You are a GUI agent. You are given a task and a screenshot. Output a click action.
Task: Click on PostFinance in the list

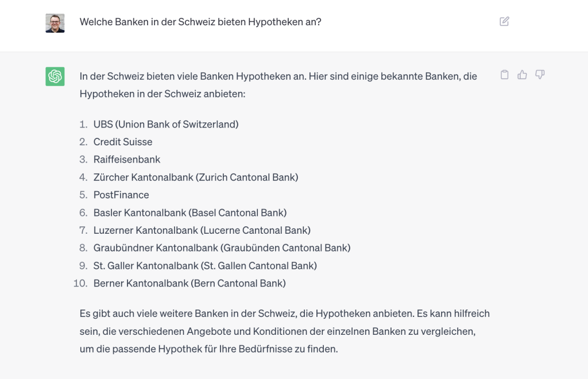pos(121,195)
